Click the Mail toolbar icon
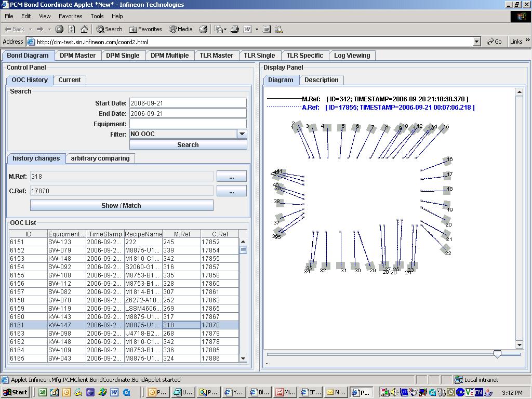 (218, 29)
